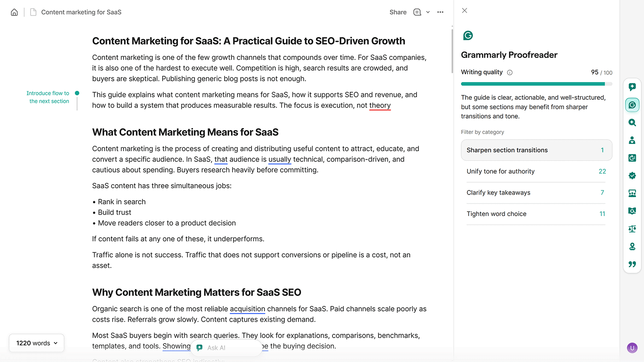
Task: Click the Share button
Action: point(397,12)
